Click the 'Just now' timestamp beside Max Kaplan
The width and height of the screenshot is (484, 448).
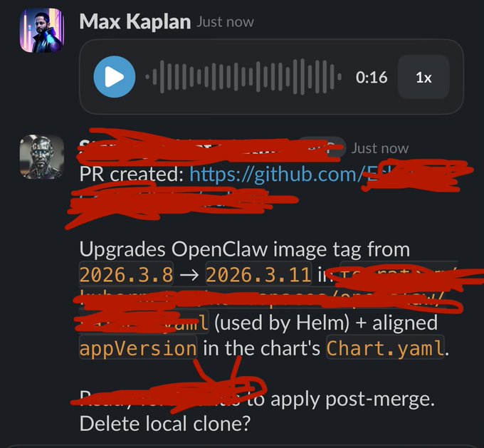(226, 22)
